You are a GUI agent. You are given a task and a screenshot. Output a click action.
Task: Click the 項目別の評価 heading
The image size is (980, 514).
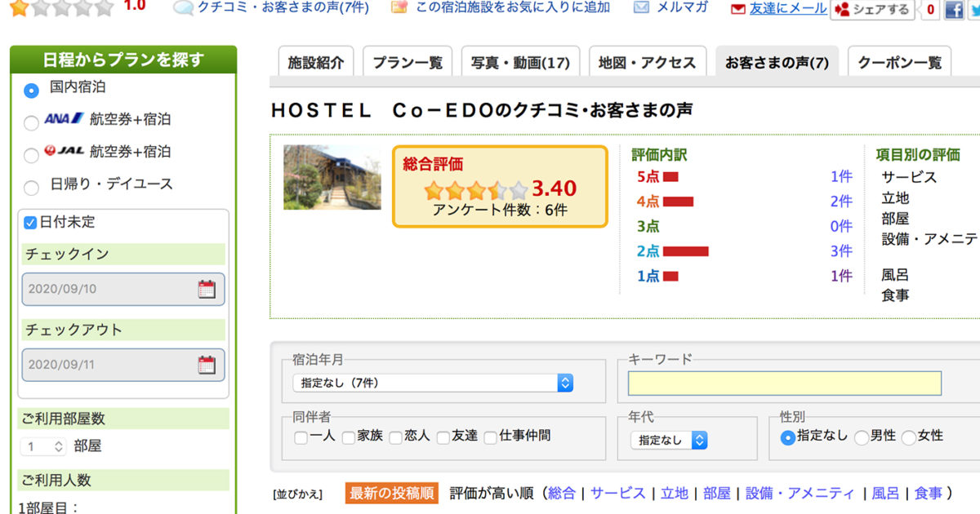[x=918, y=155]
